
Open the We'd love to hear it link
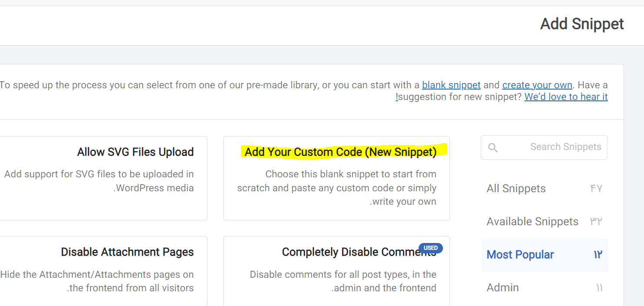pos(566,96)
